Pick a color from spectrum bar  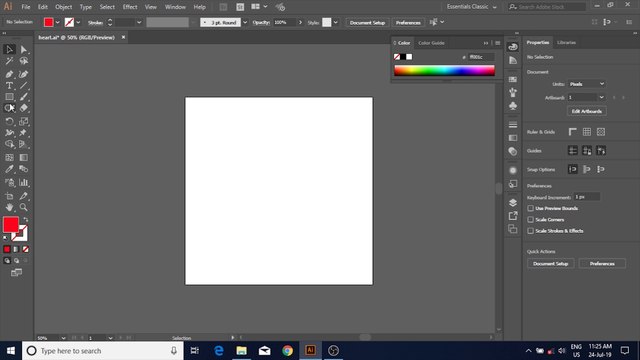(x=444, y=71)
